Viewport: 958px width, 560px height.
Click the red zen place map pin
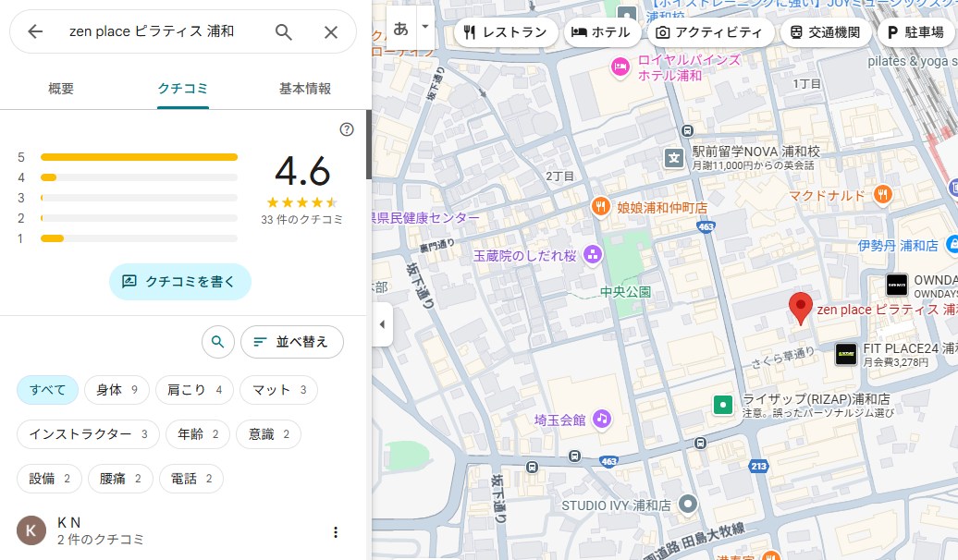(x=800, y=308)
